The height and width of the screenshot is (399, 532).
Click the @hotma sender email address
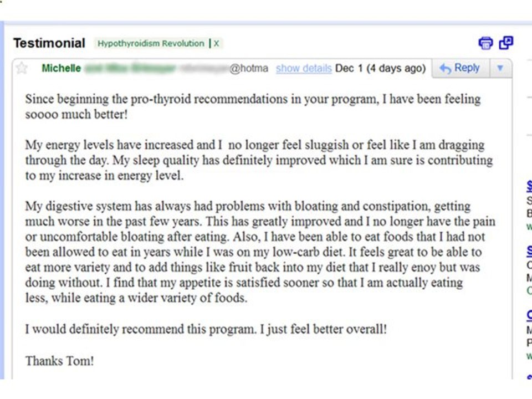pyautogui.click(x=249, y=68)
